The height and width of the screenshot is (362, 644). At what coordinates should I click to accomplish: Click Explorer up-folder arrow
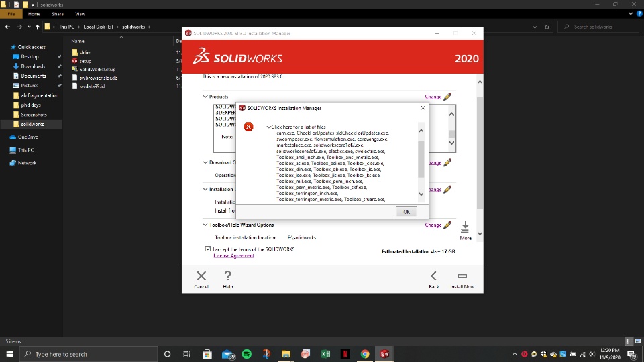[x=38, y=27]
